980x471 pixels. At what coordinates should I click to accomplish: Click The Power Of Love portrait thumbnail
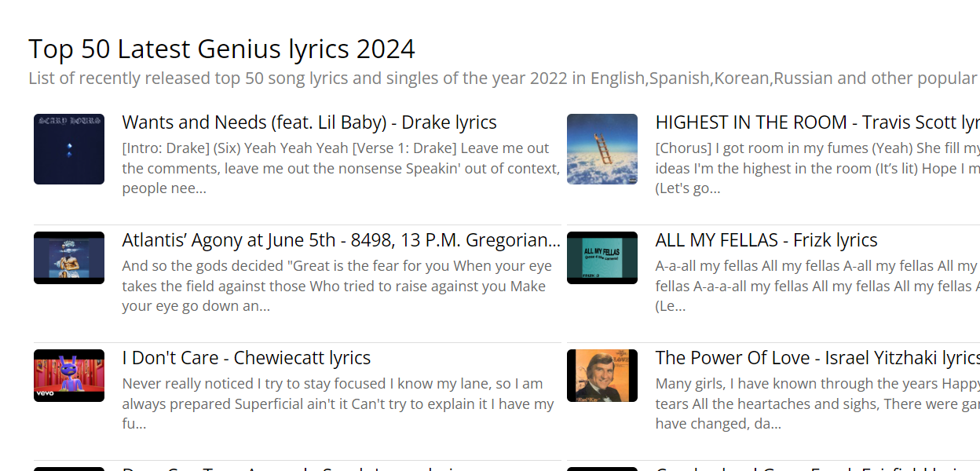click(602, 375)
